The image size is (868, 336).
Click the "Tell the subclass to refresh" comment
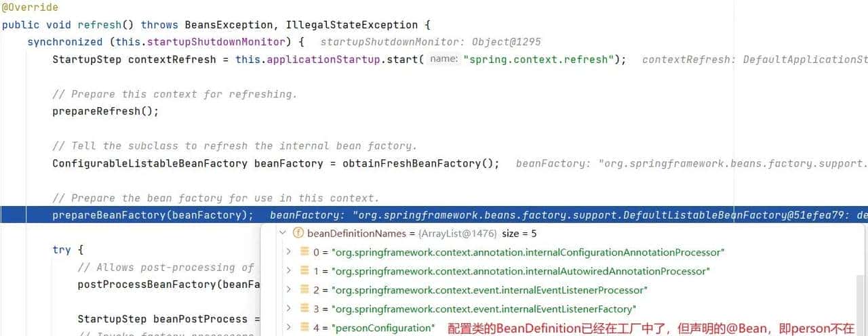click(235, 146)
